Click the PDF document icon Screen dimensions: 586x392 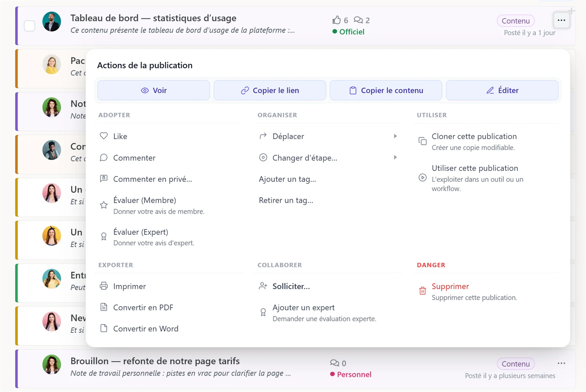click(104, 307)
